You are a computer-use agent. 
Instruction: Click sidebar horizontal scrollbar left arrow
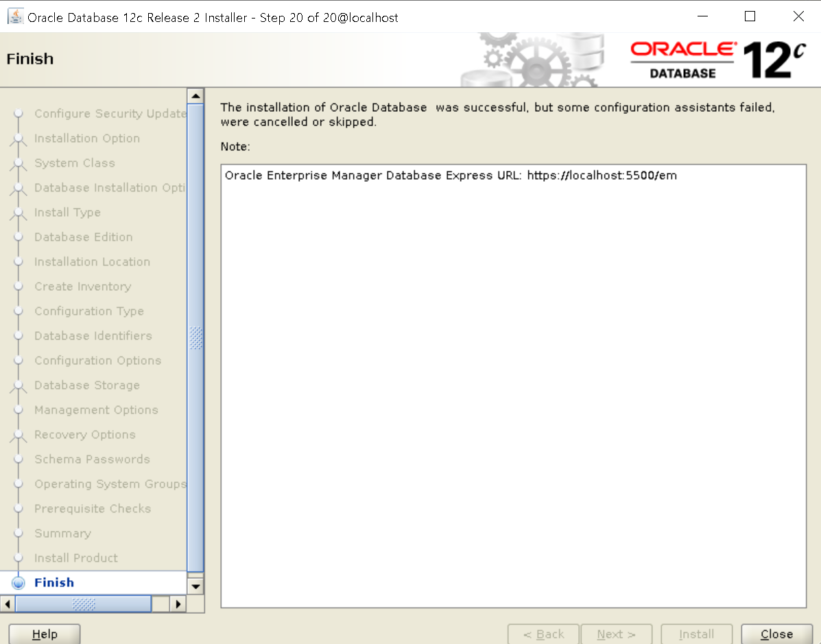click(x=8, y=604)
